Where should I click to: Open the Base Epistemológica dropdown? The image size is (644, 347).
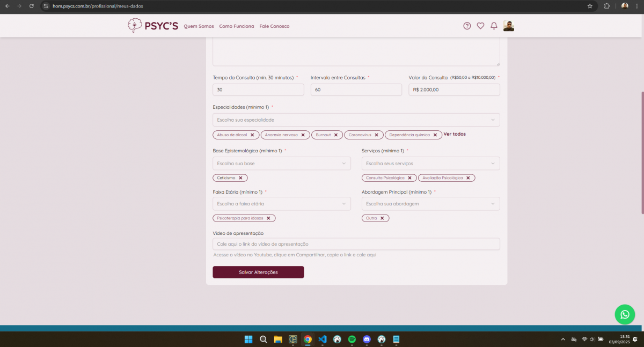(281, 163)
